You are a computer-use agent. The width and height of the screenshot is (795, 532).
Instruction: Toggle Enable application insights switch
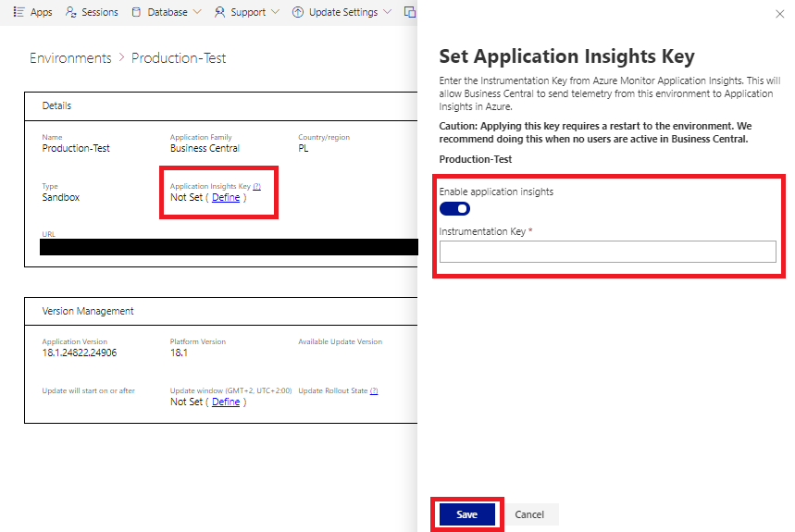tap(454, 209)
